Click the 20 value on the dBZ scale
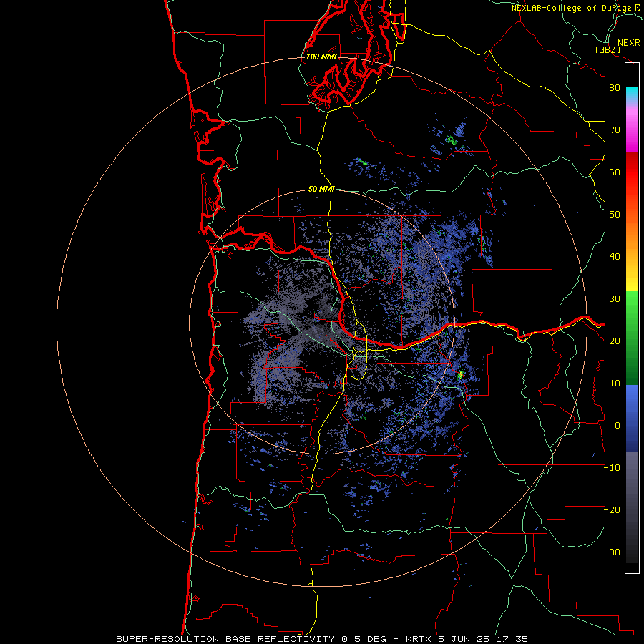644x644 pixels. pos(615,341)
